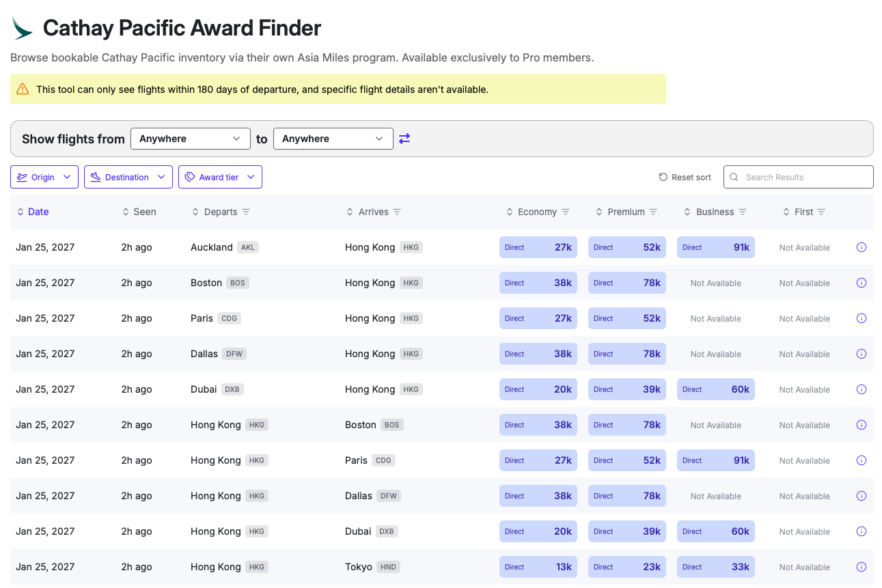The height and width of the screenshot is (588, 882).
Task: Open info icon for Boston to Hong Kong row
Action: [x=862, y=283]
